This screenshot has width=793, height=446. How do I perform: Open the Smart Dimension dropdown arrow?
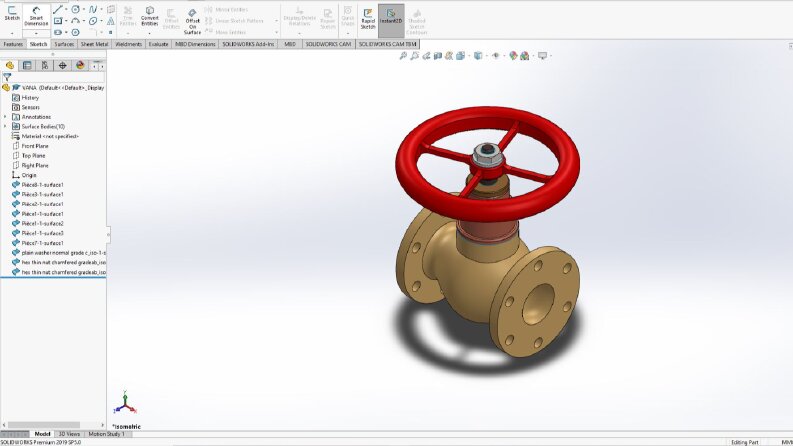click(x=36, y=33)
